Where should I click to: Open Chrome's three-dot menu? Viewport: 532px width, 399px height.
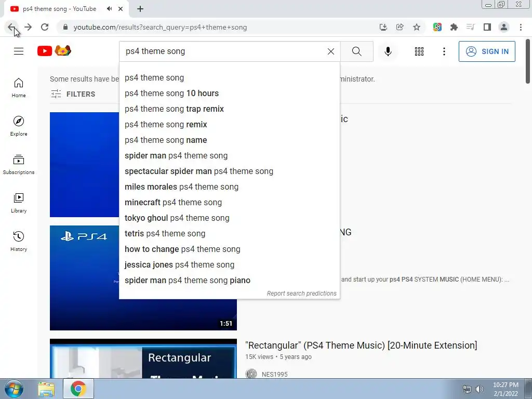[x=521, y=27]
